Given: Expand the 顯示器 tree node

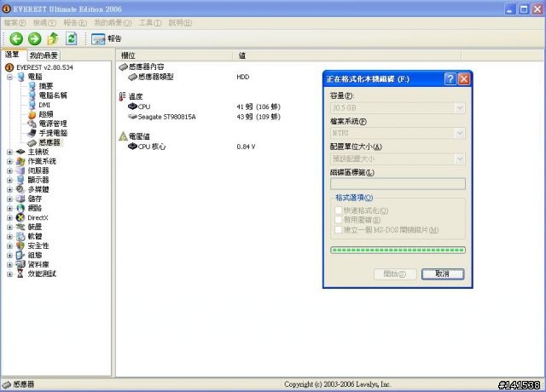Looking at the screenshot, I should [9, 180].
